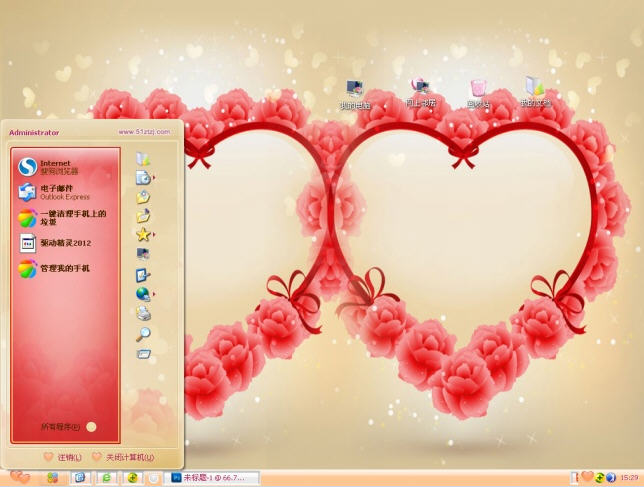Click the hearts Start button on taskbar

tap(20, 477)
